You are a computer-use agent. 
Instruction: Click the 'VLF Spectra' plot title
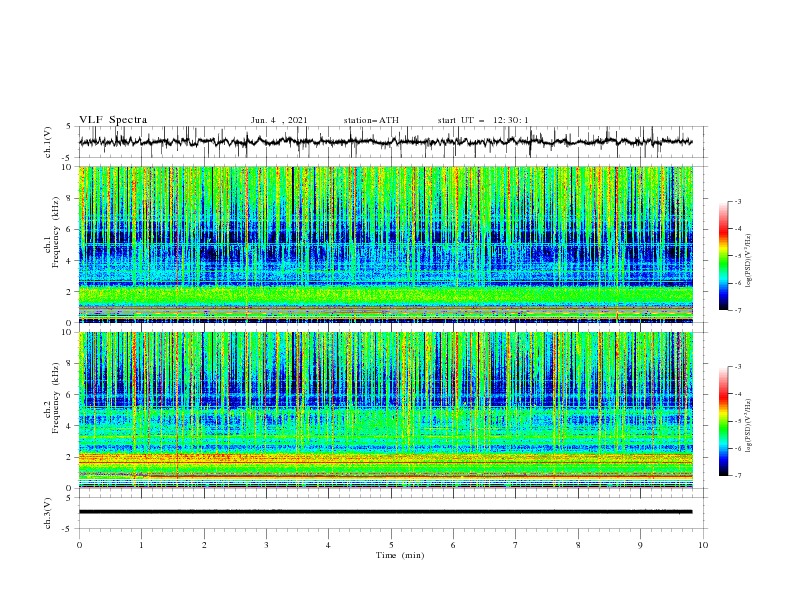pyautogui.click(x=113, y=120)
